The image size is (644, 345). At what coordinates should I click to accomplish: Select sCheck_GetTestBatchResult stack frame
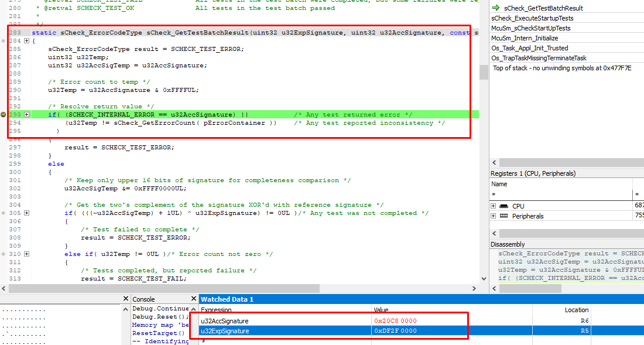(543, 8)
